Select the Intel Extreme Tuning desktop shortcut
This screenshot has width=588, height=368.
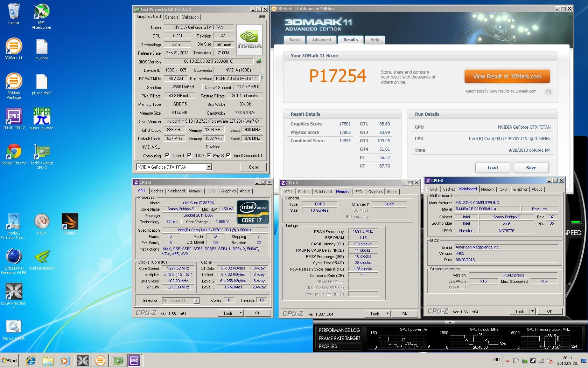pyautogui.click(x=13, y=226)
